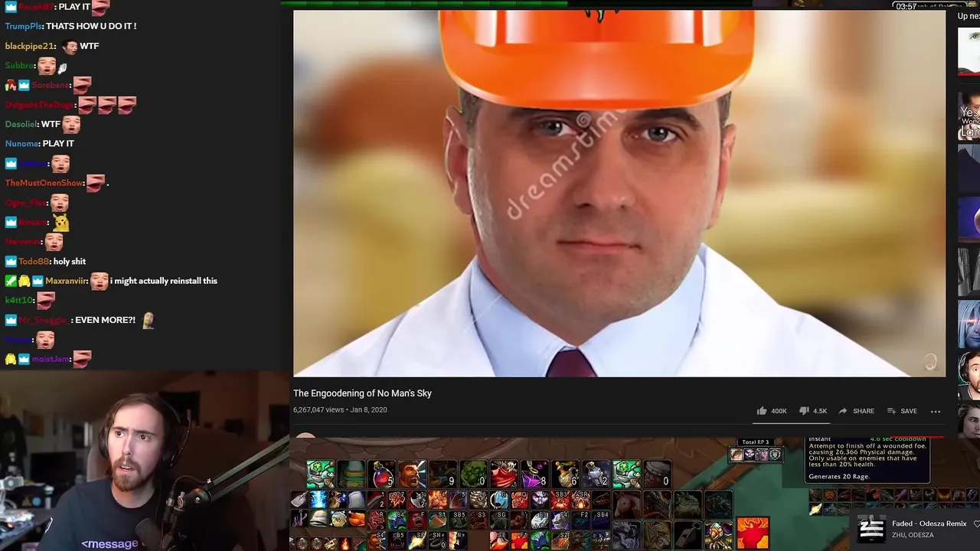Open chat user blackpipe21's profile

29,46
